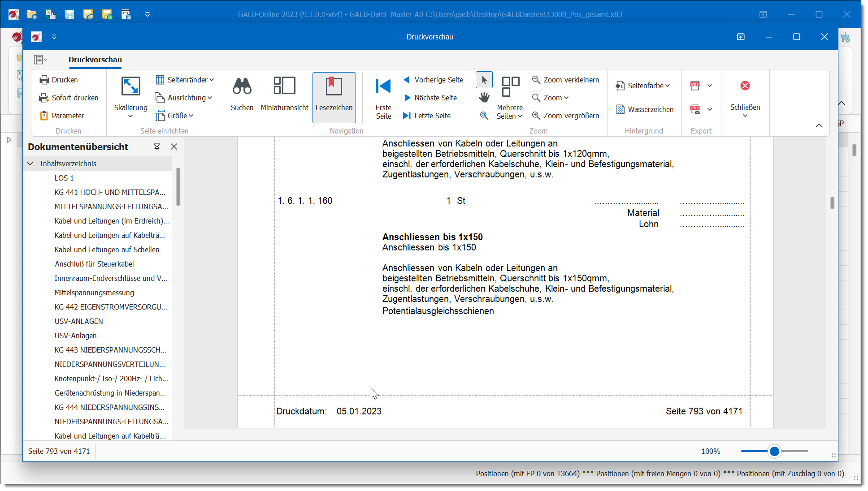Click the Drucken printer icon
868x491 pixels.
pos(44,80)
